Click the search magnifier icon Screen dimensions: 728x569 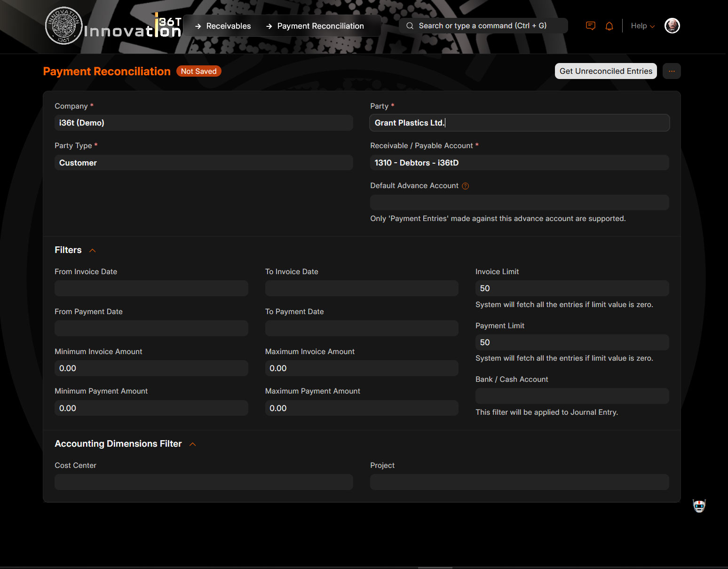pyautogui.click(x=410, y=26)
